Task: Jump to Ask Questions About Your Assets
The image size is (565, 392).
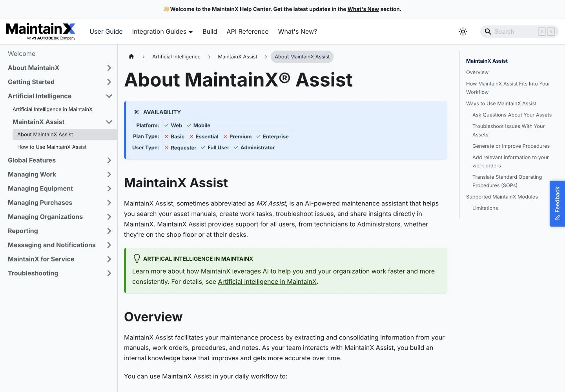Action: pos(512,115)
